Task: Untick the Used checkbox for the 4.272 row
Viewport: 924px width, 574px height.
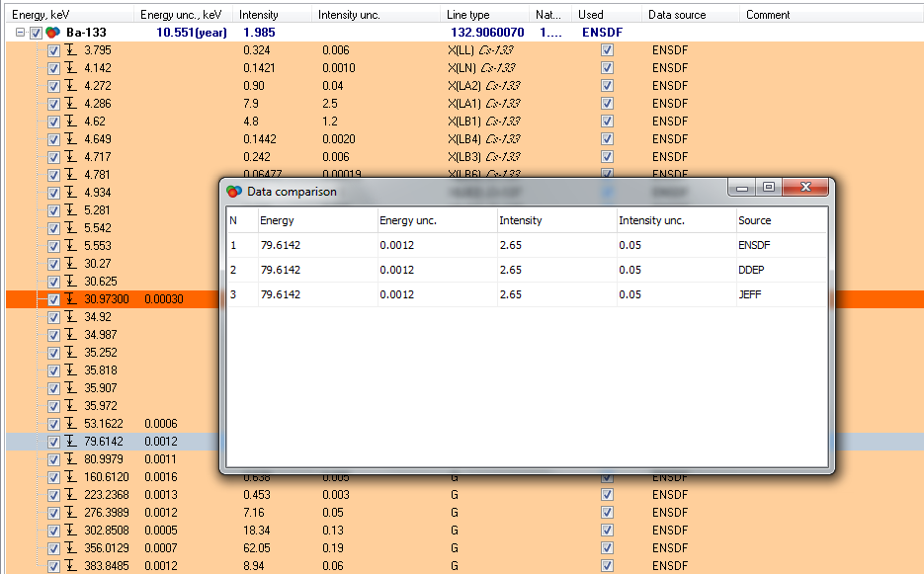Action: tap(607, 86)
